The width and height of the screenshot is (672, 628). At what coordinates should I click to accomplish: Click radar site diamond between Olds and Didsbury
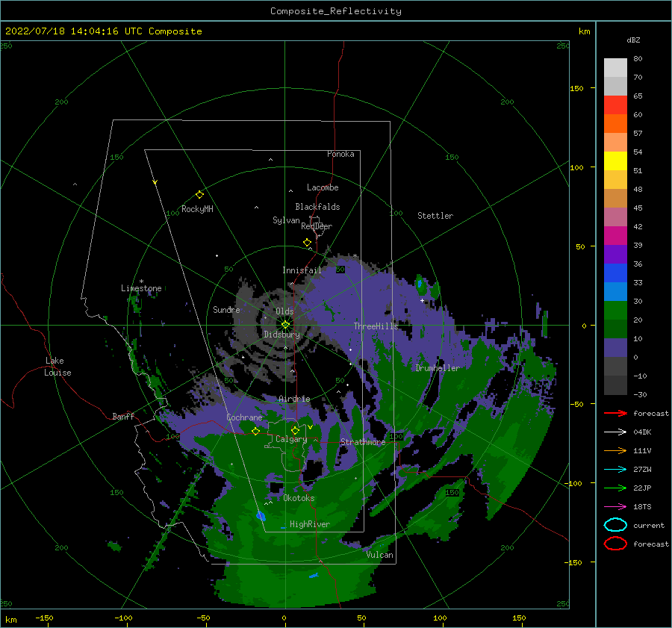pyautogui.click(x=285, y=325)
